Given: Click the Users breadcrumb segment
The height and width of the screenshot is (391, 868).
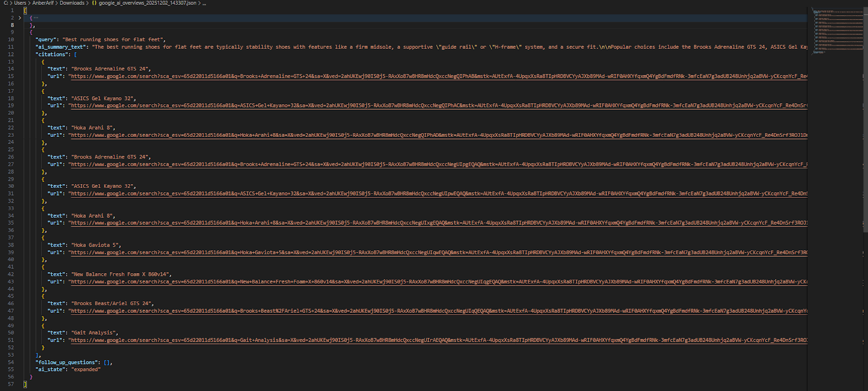Looking at the screenshot, I should [20, 3].
